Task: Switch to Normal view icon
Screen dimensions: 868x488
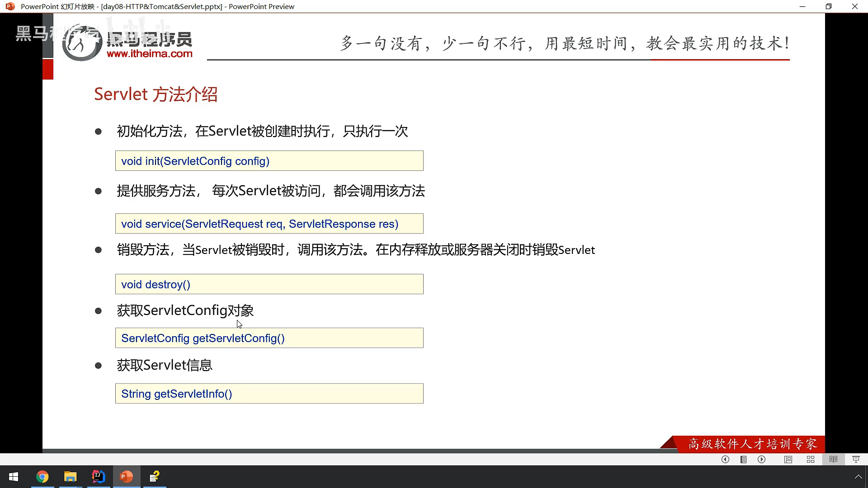Action: coord(788,460)
